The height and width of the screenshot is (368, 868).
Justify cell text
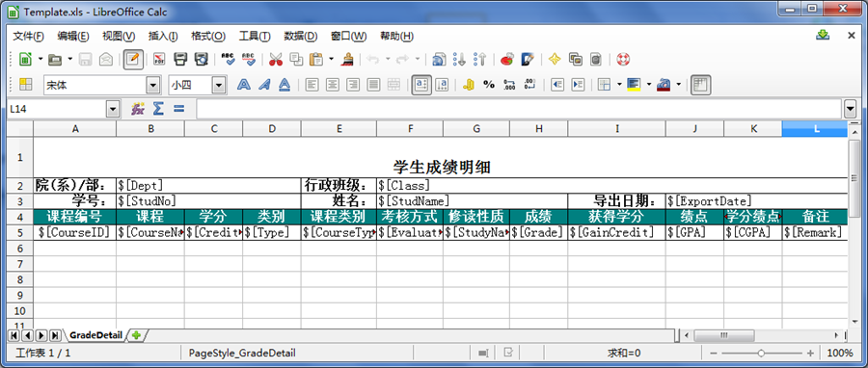(373, 85)
